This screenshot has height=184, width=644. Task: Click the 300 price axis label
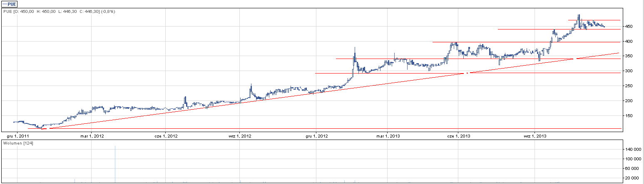point(629,71)
